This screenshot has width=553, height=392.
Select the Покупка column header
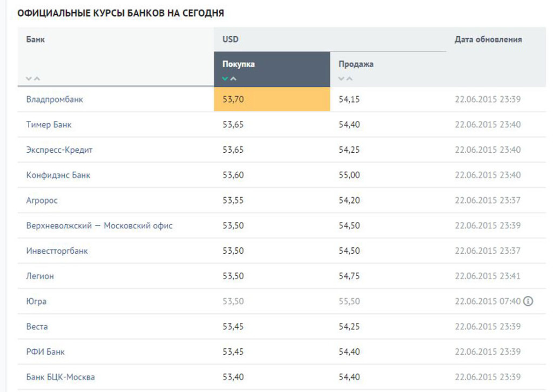(x=272, y=69)
